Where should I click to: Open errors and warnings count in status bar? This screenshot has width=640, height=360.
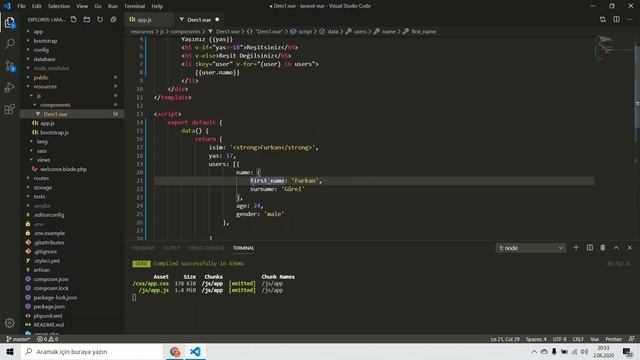click(48, 339)
